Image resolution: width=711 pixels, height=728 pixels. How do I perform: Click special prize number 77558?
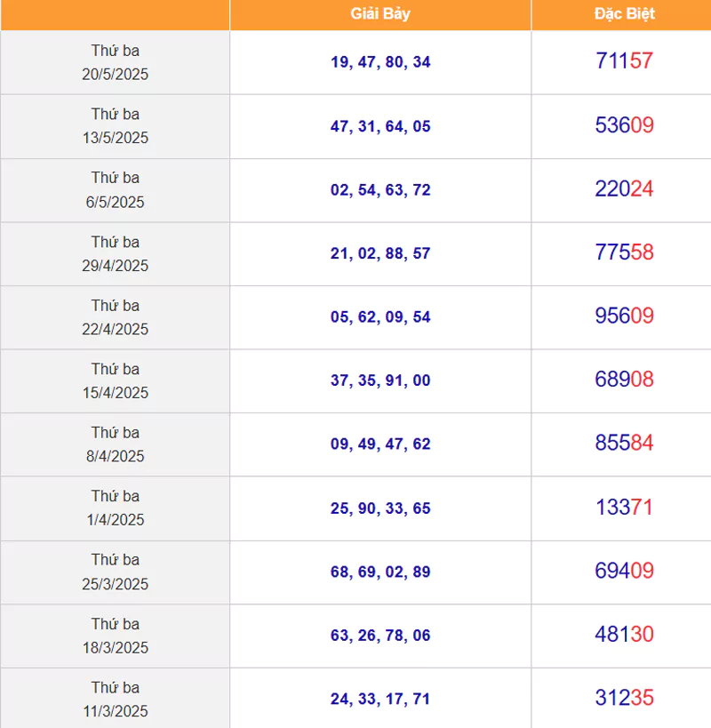624,252
